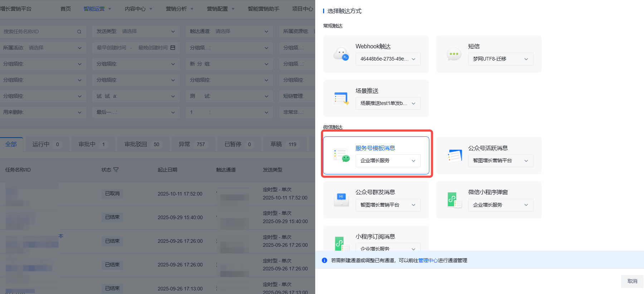Open the 用来删除 filter dropdown
Image resolution: width=644 pixels, height=294 pixels.
[x=43, y=112]
